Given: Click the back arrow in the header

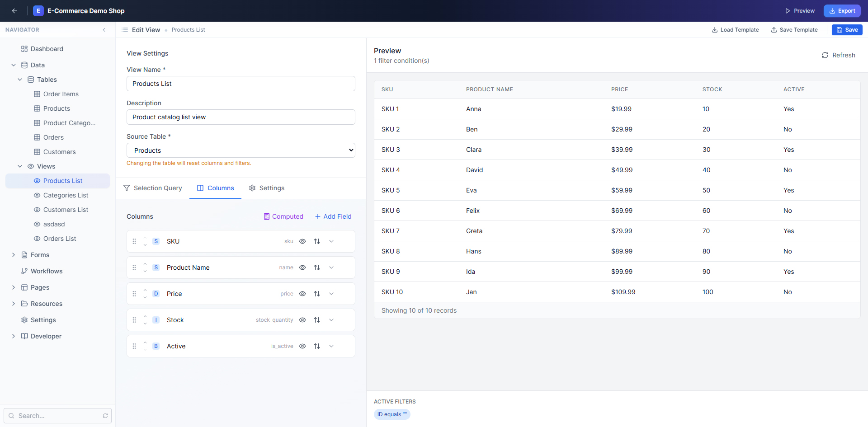Looking at the screenshot, I should [x=14, y=11].
